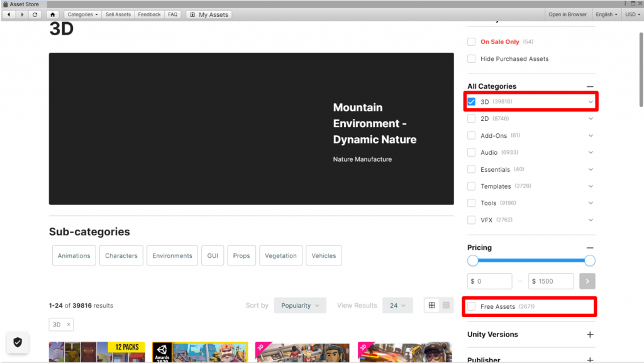This screenshot has height=363, width=644.
Task: Click the maximum price 1500 field
Action: [551, 281]
